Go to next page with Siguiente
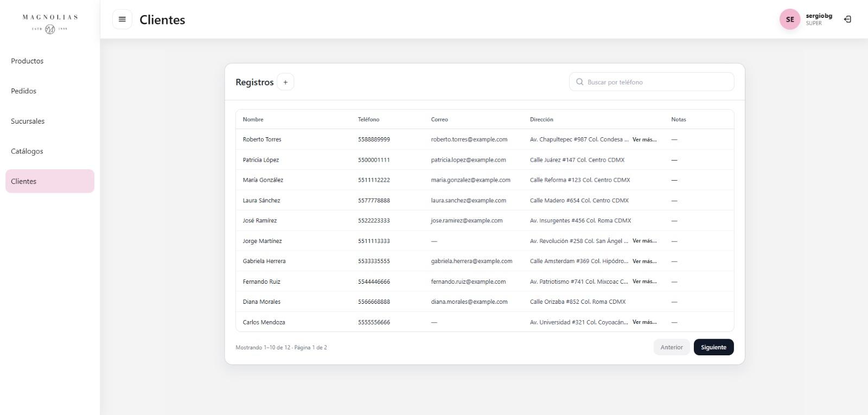The image size is (868, 415). pos(713,347)
